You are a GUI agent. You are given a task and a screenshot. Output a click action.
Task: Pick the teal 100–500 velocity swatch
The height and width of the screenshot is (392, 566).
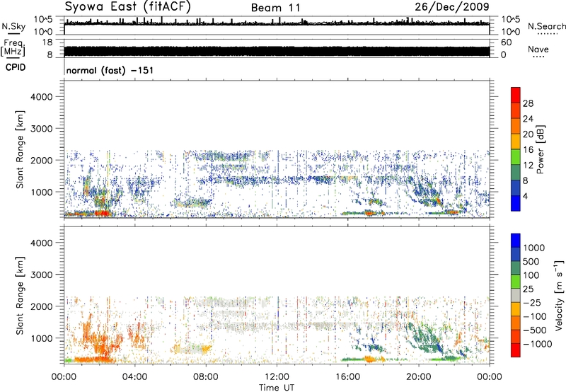coord(516,268)
